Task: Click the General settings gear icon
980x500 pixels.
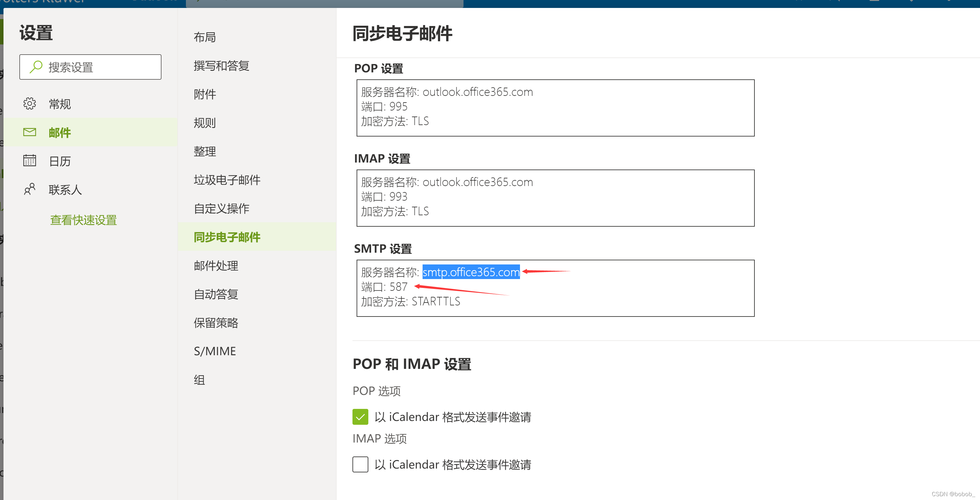Action: (x=29, y=103)
